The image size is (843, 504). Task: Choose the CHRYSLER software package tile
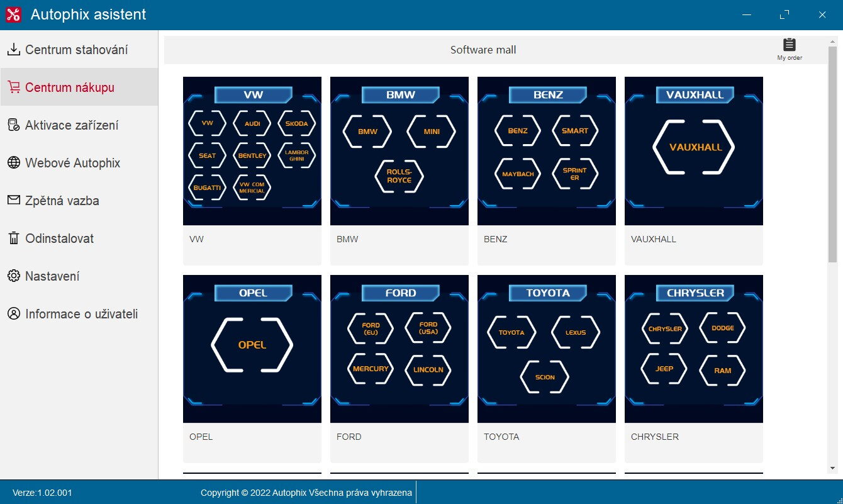[693, 349]
